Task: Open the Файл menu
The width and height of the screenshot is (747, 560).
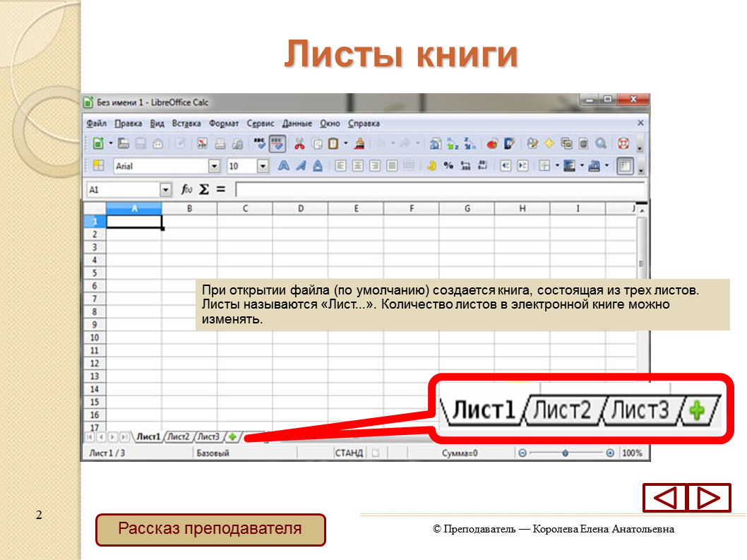Action: pyautogui.click(x=96, y=124)
